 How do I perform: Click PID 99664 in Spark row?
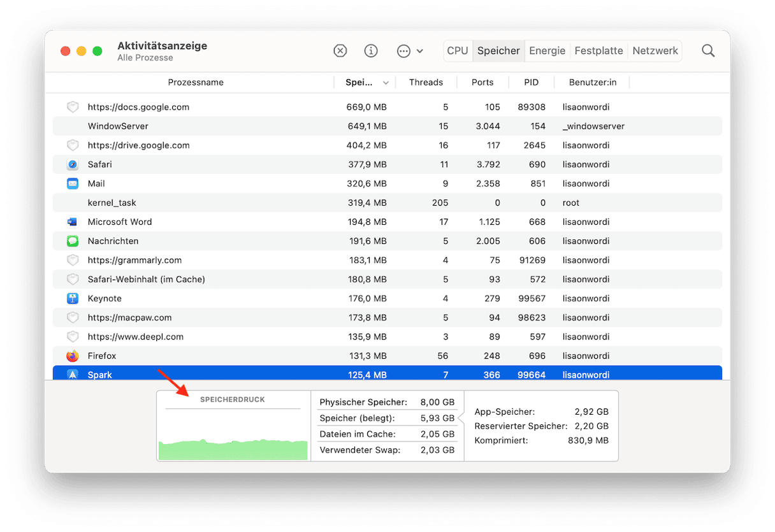pos(531,375)
